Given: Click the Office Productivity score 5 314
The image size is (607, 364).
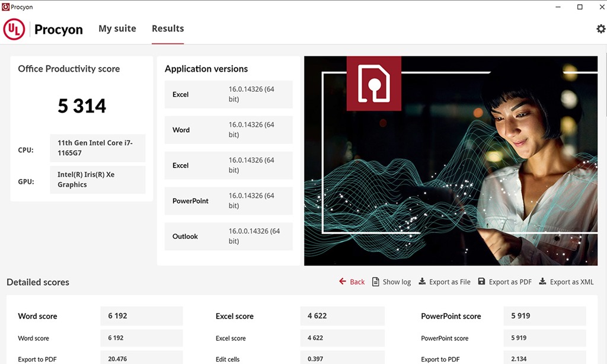Looking at the screenshot, I should coord(82,106).
